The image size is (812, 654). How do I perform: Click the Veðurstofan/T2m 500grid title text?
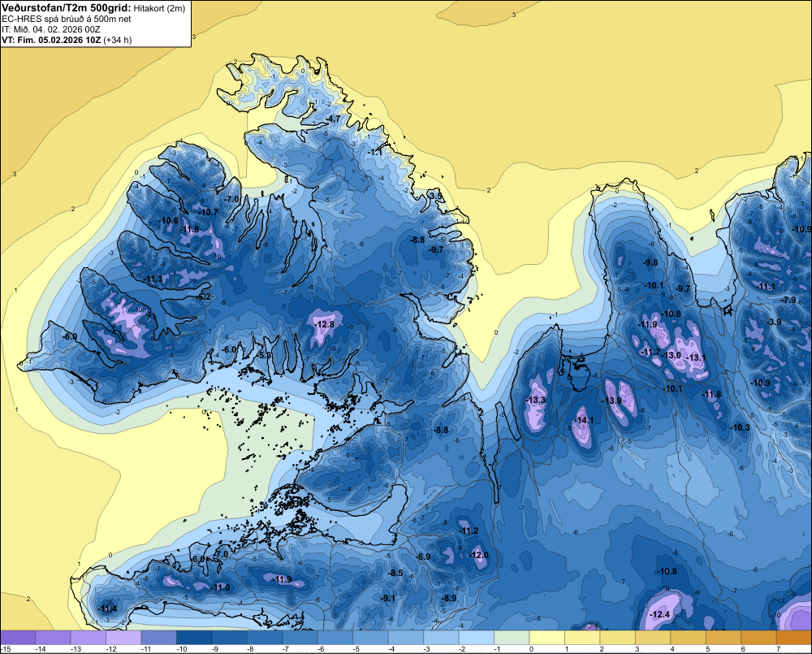click(67, 7)
